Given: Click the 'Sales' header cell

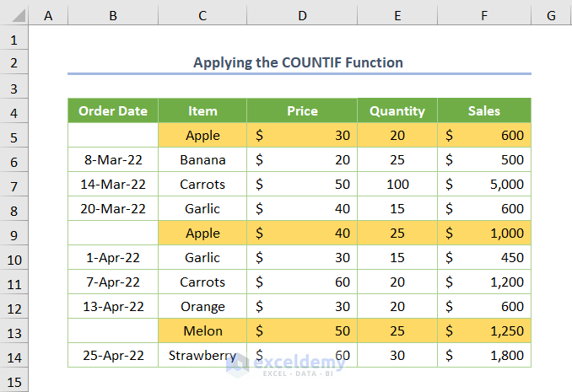Looking at the screenshot, I should [484, 110].
